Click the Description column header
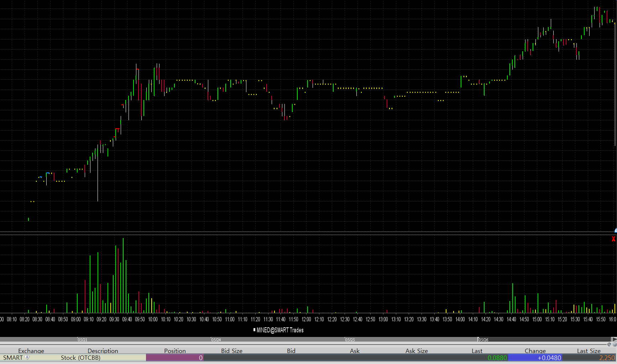 click(x=103, y=351)
